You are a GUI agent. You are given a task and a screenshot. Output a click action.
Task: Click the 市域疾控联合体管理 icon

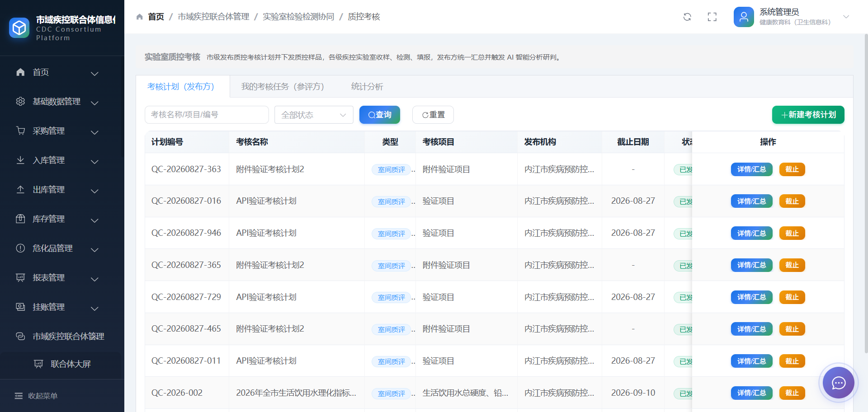(x=20, y=336)
